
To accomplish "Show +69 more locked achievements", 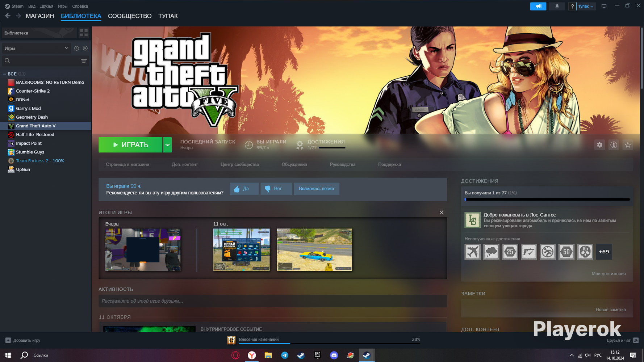I will [604, 252].
